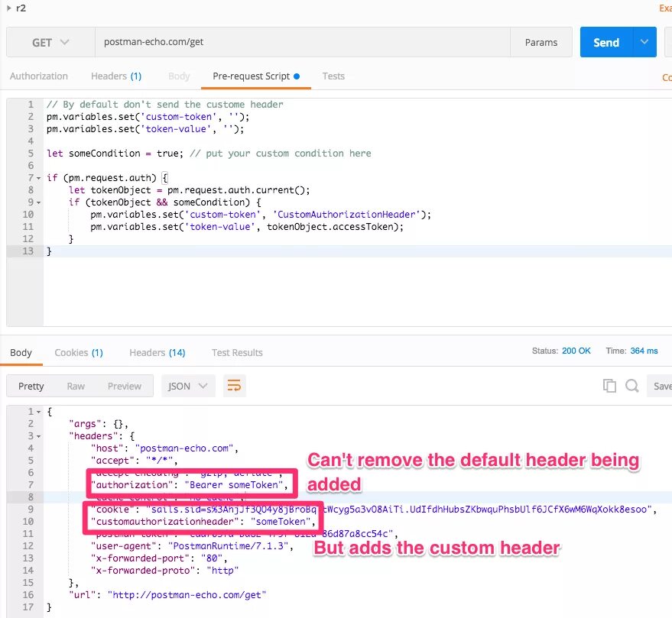Collapse the response JSON root at line 1

tap(38, 412)
